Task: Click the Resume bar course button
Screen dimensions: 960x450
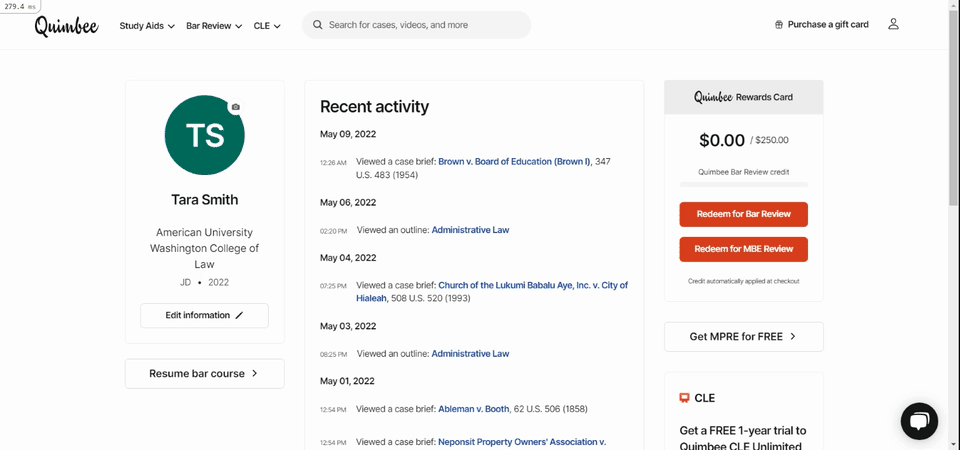Action: coord(204,373)
